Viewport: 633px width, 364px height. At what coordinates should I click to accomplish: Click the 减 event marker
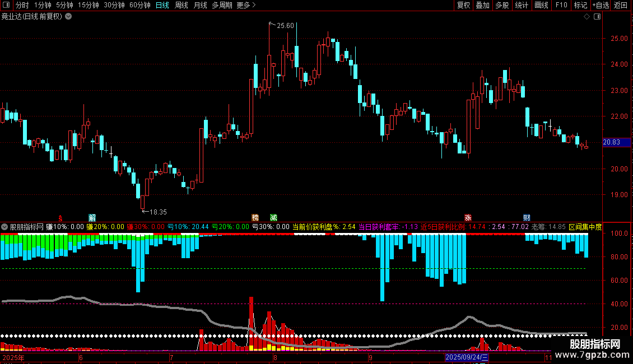274,218
